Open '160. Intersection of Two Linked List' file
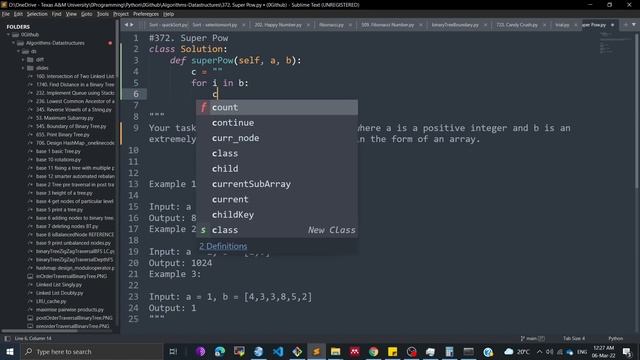The height and width of the screenshot is (360, 640). point(75,76)
